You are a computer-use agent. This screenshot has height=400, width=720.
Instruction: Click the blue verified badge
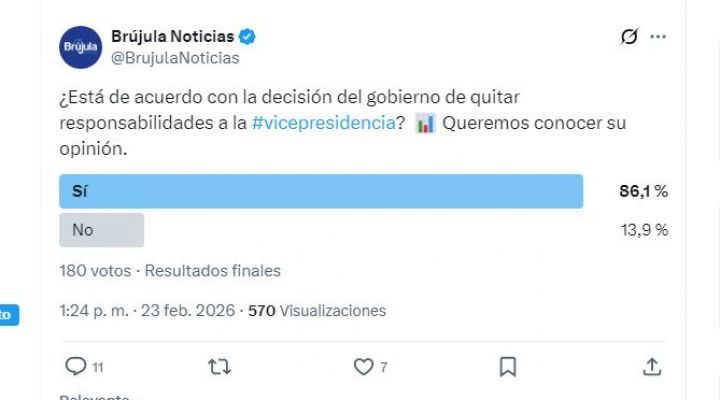point(246,37)
